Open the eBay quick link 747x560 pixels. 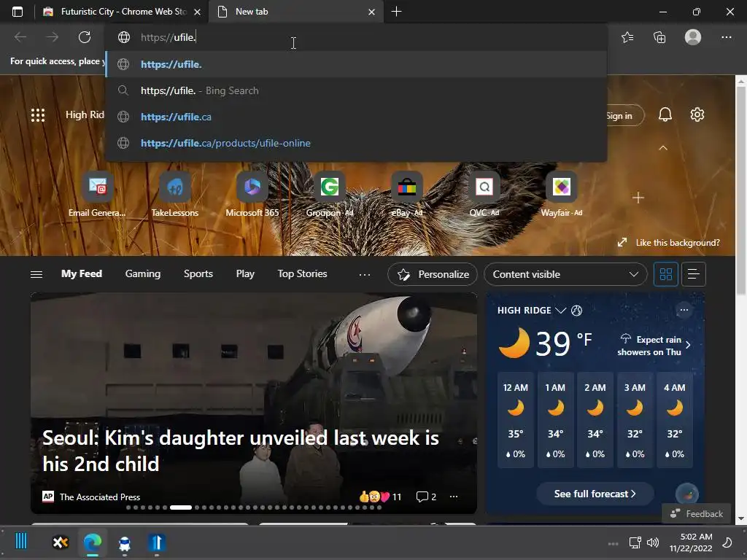(407, 195)
